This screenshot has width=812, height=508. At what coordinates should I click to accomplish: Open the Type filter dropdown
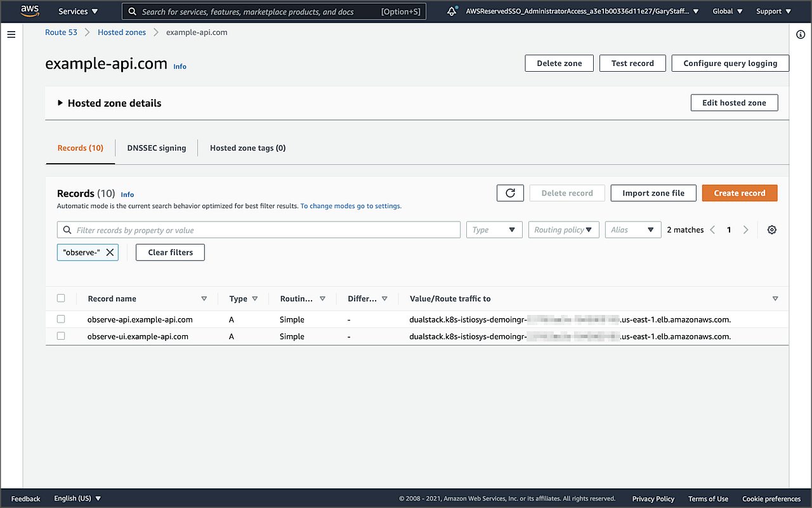click(494, 230)
